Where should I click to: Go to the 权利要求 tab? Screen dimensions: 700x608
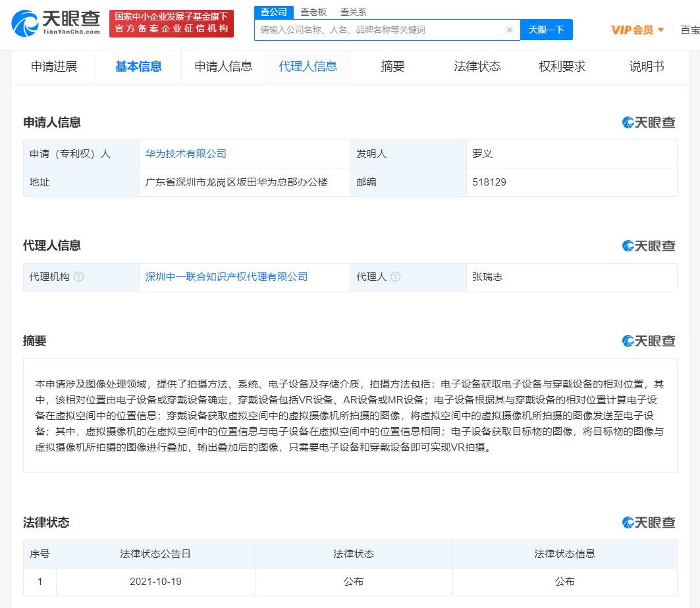562,66
